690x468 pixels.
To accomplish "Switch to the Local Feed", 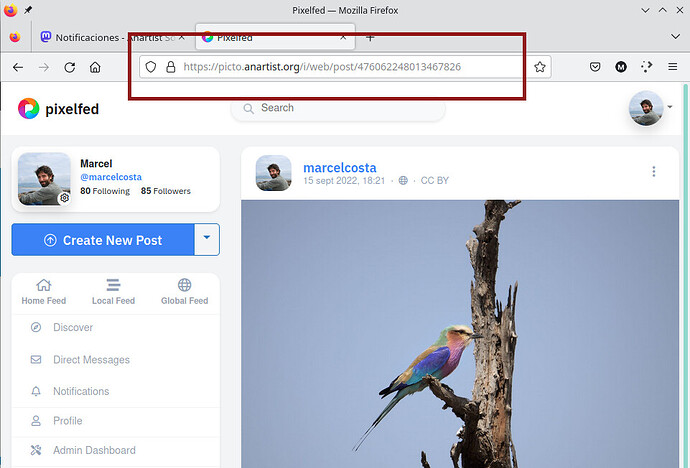I will (x=113, y=292).
